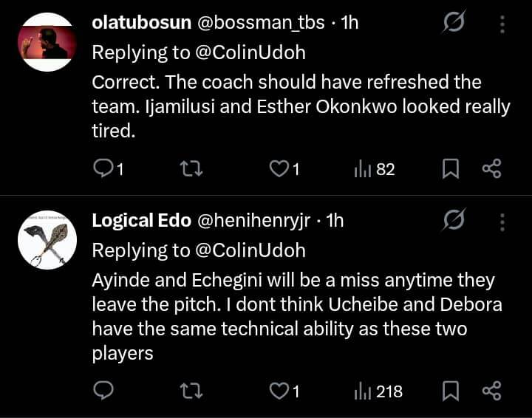The height and width of the screenshot is (418, 532).
Task: Open Logical Edo's profile avatar
Action: (47, 239)
